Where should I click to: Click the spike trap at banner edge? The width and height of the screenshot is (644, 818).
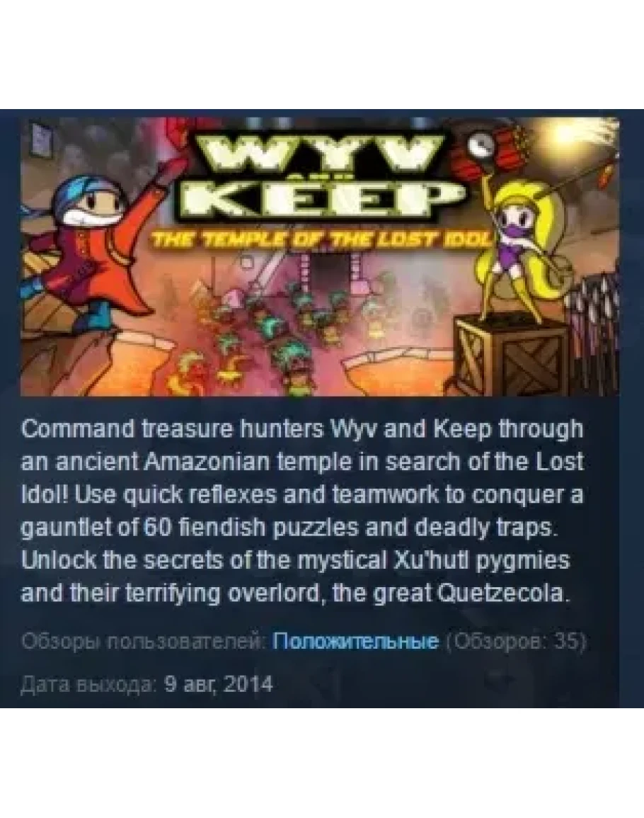[x=599, y=329]
